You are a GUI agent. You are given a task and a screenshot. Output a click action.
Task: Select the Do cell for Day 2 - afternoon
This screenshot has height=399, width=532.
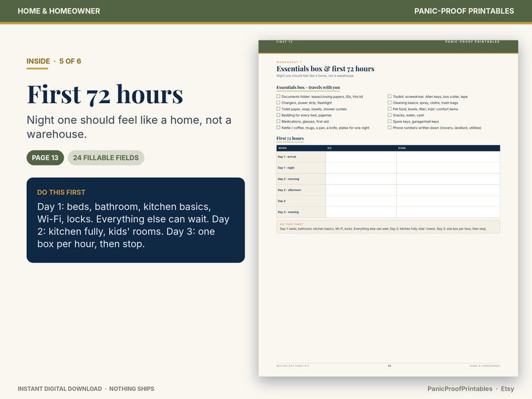coord(361,190)
